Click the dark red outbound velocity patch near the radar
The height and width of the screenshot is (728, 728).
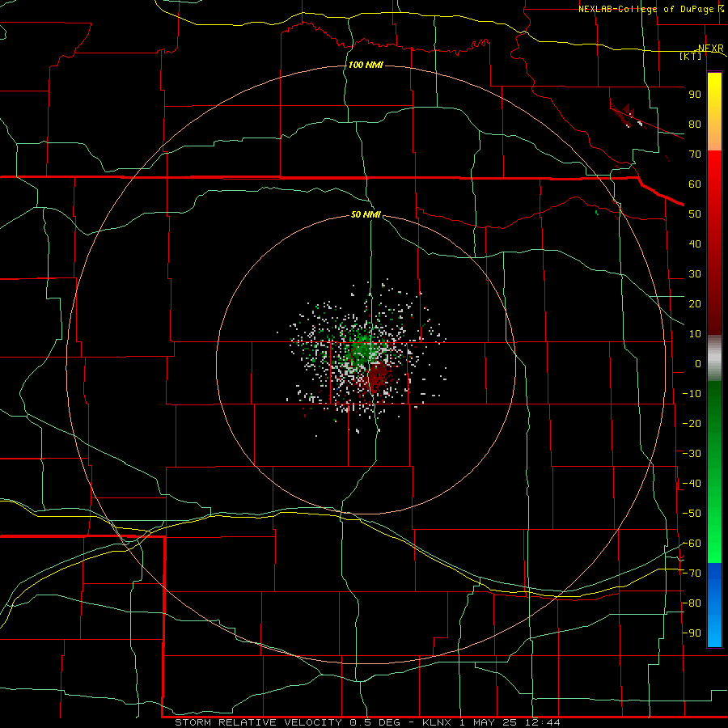(380, 375)
